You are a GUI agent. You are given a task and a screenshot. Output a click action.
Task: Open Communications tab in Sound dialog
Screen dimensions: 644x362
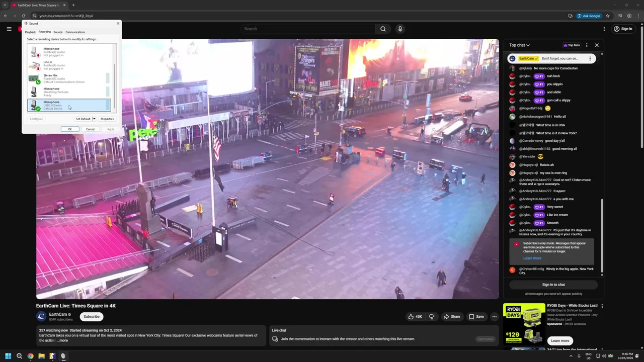(x=75, y=32)
